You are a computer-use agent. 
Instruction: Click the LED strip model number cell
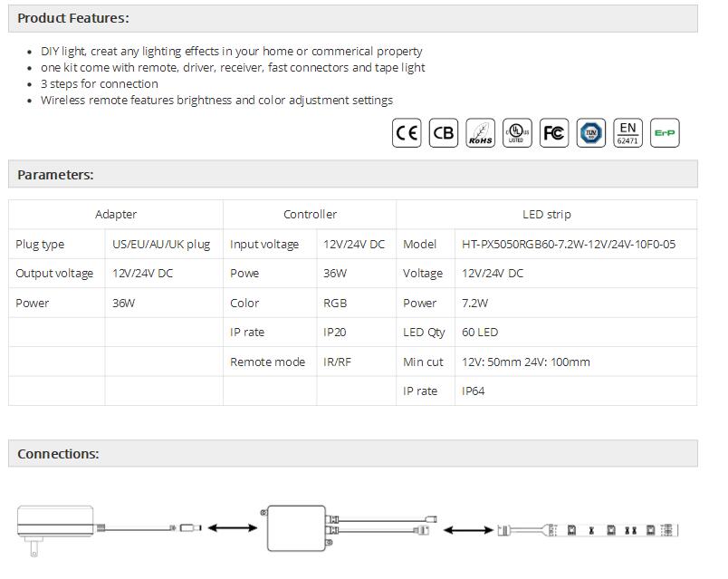tap(568, 245)
